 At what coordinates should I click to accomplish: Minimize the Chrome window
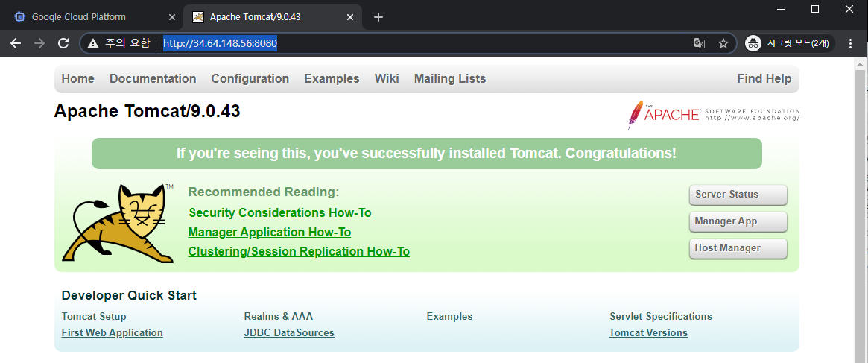coord(781,9)
